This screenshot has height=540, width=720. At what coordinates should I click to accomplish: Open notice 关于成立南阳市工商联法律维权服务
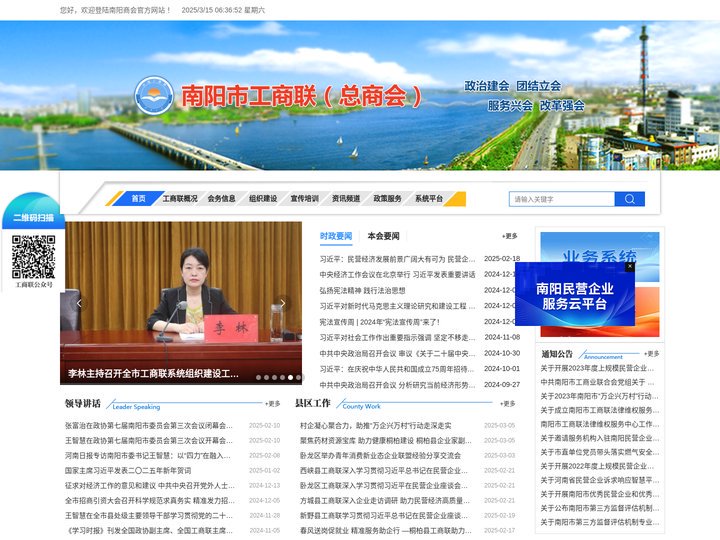pyautogui.click(x=600, y=410)
